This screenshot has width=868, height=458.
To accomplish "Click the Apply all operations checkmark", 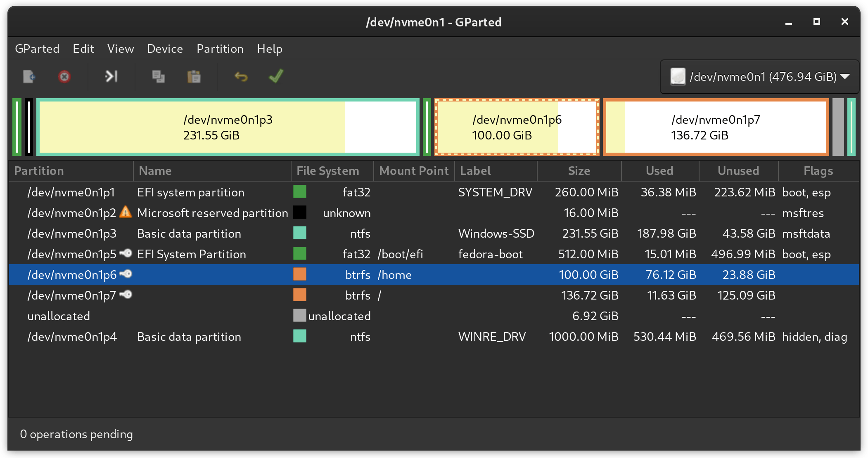I will point(276,77).
